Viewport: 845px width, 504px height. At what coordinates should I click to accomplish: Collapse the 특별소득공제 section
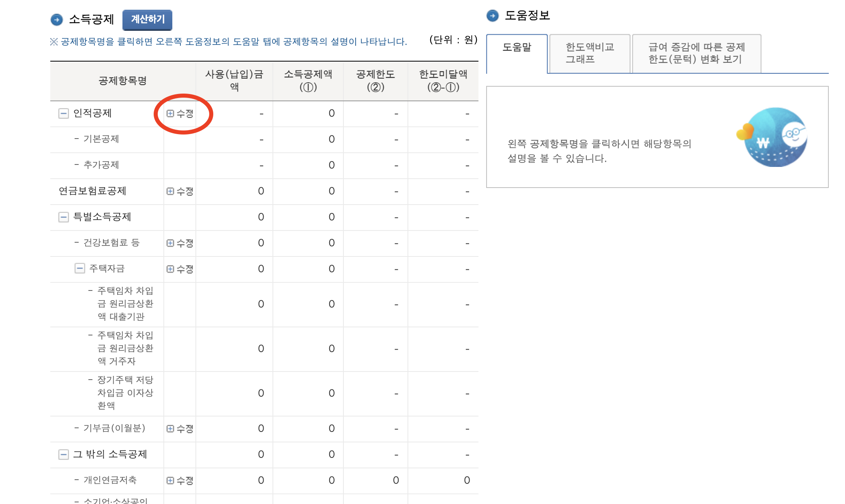point(64,217)
